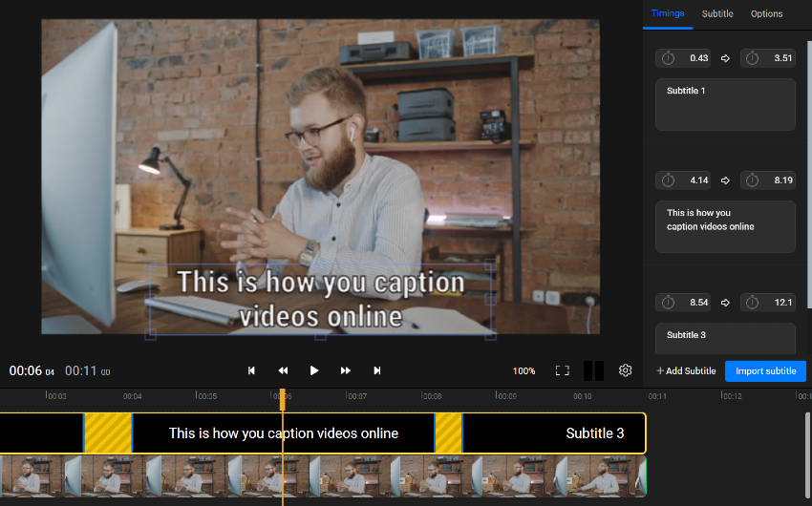Screen dimensions: 812x506
Task: Select the caption text overlay on video
Action: (x=321, y=299)
